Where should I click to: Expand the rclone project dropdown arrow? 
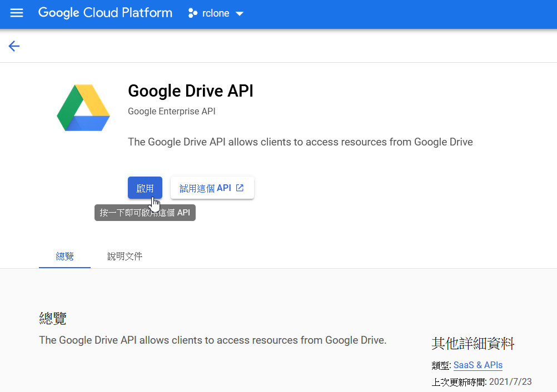coord(240,14)
